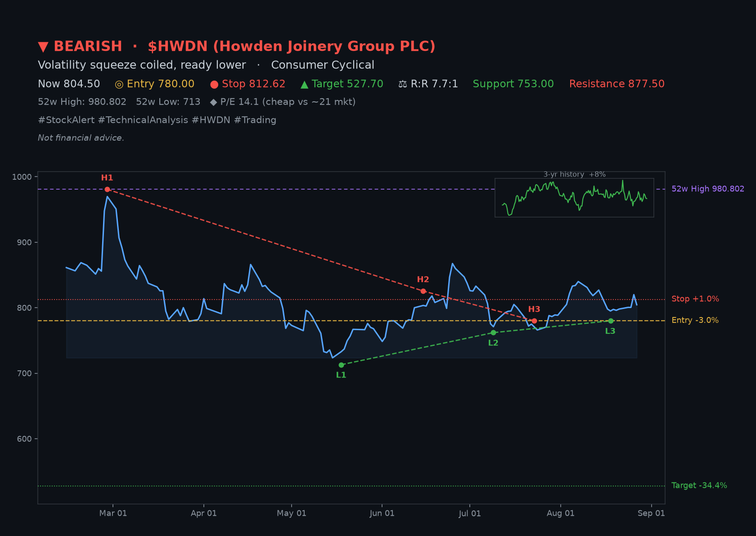Image resolution: width=756 pixels, height=536 pixels.
Task: Click the 'Stop 812.62' value
Action: pyautogui.click(x=253, y=84)
